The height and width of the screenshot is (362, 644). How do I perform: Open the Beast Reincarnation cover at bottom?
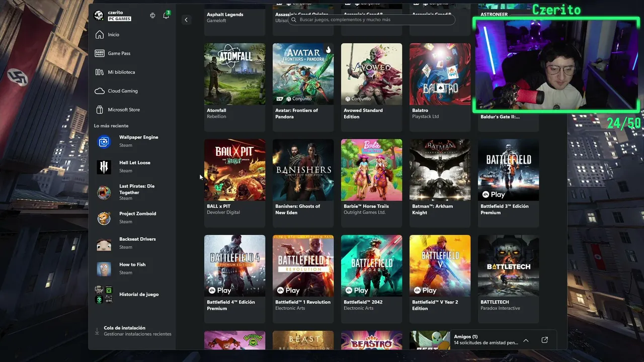(x=303, y=340)
